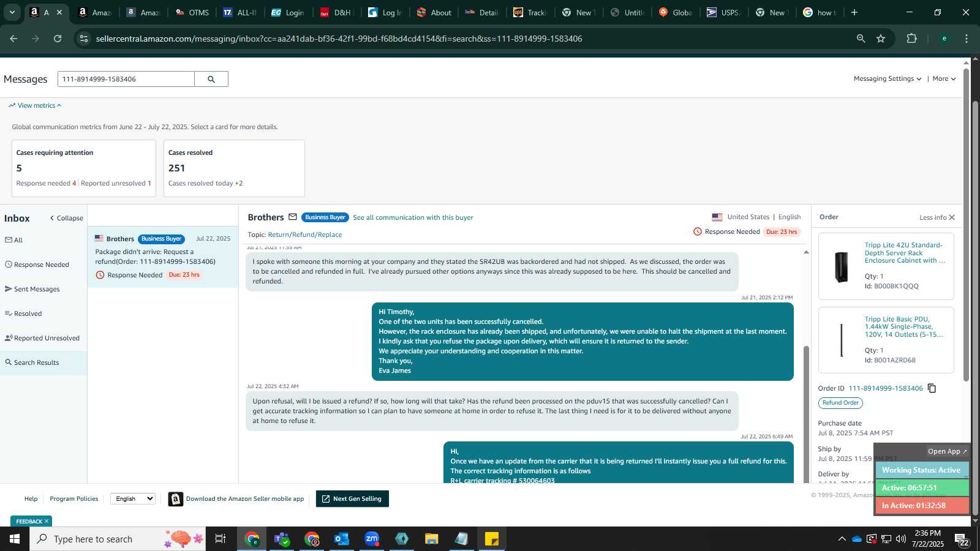Open order ID 111-8914999-1583406 link
980x551 pixels.
point(885,388)
